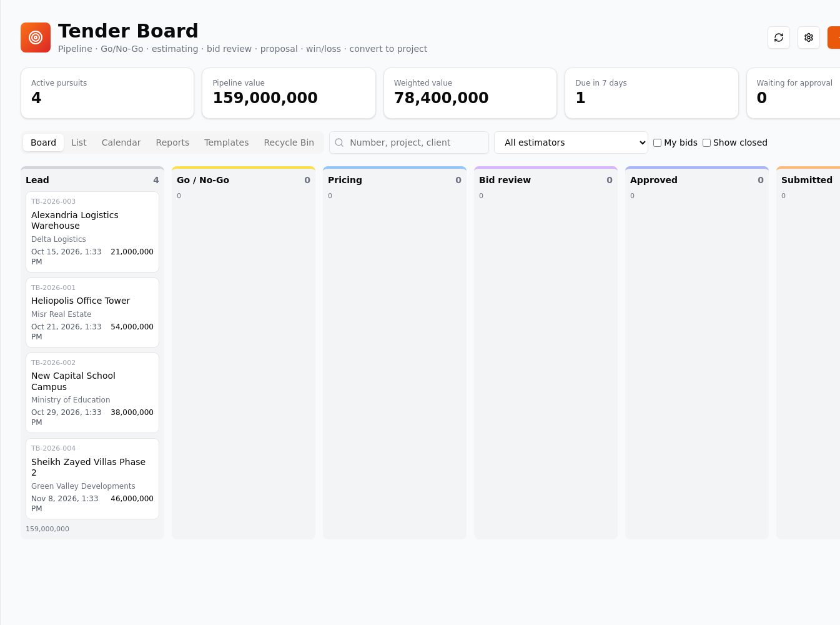Screen dimensions: 840x625
Task: Click the Weighted value stat card
Action: pyautogui.click(x=470, y=93)
